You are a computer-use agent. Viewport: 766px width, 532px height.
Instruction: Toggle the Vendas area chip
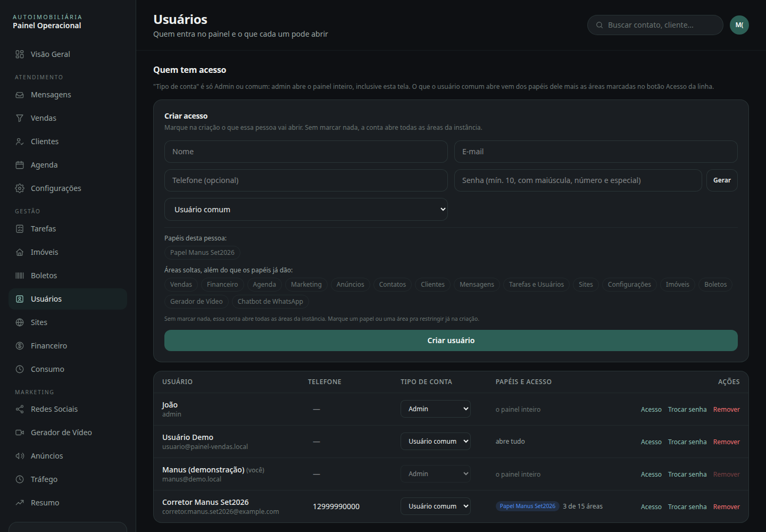pyautogui.click(x=181, y=285)
